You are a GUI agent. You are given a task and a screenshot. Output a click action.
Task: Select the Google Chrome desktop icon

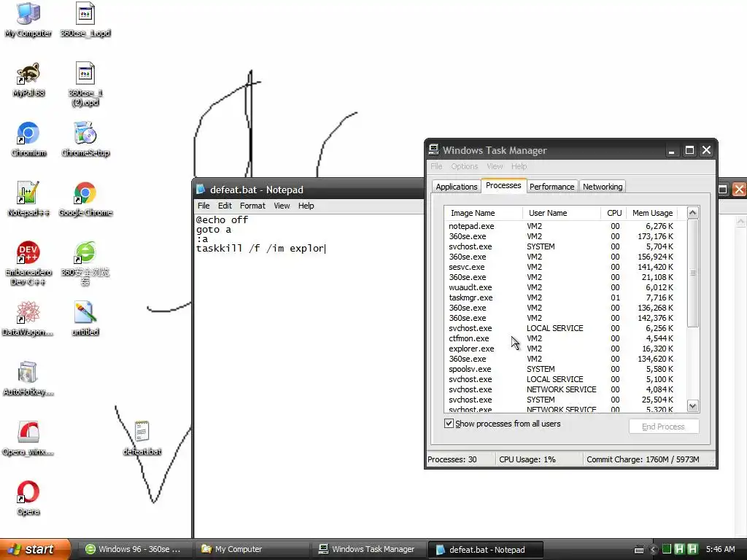[85, 200]
